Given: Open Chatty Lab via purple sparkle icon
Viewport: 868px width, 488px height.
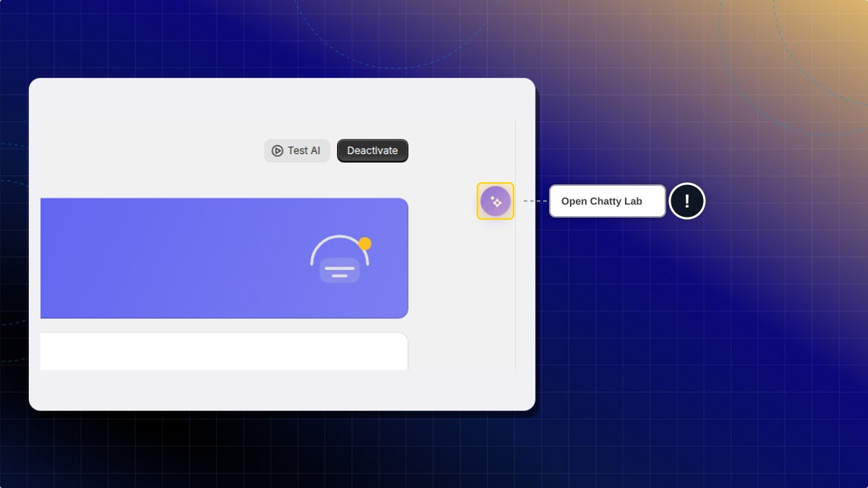Looking at the screenshot, I should coord(495,201).
